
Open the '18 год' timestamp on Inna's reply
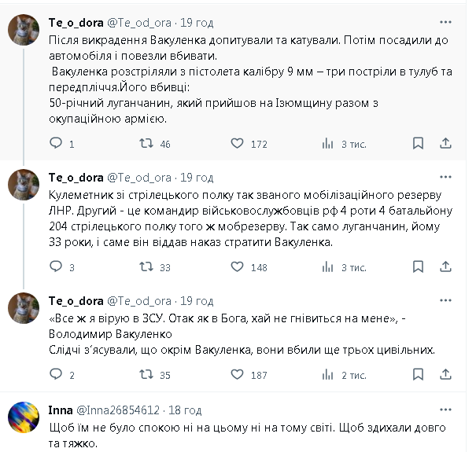click(x=186, y=410)
